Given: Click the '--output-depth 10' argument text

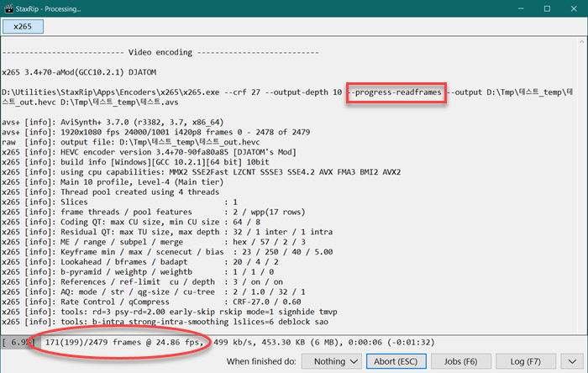Looking at the screenshot, I should click(x=304, y=92).
